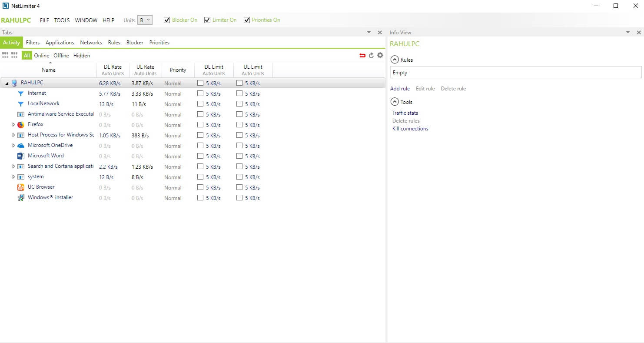The width and height of the screenshot is (644, 343).
Task: Open the Units dropdown
Action: 145,20
